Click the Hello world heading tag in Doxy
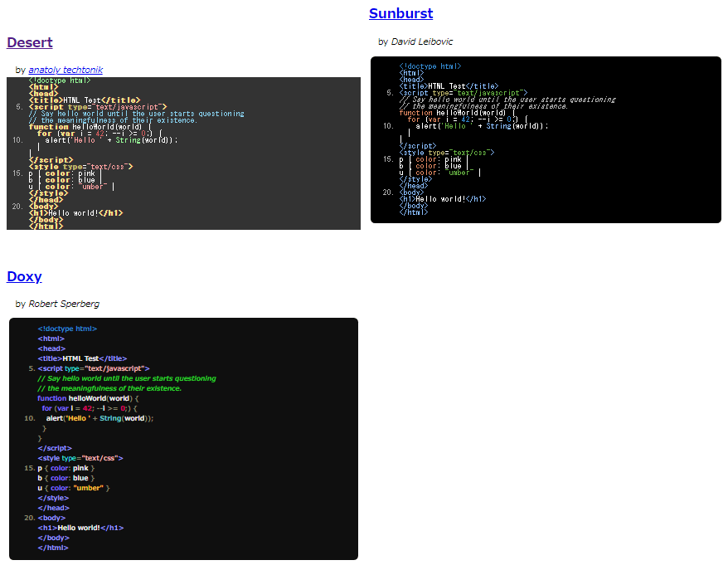The image size is (728, 570). coord(79,527)
